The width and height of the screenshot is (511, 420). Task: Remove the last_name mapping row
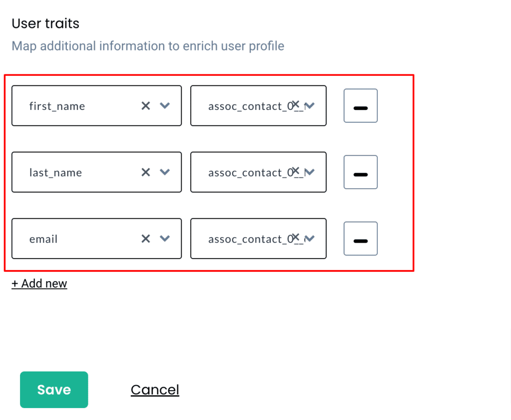point(360,172)
